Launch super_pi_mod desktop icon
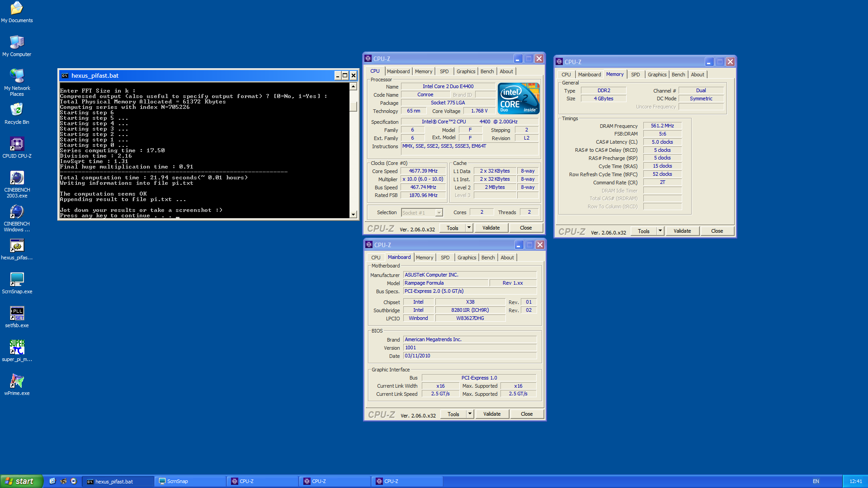This screenshot has height=488, width=868. (17, 351)
